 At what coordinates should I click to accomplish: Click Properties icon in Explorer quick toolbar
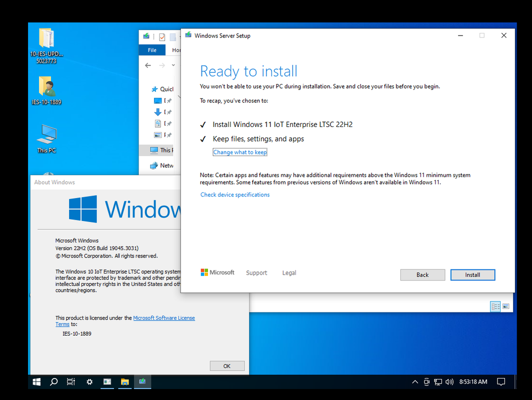click(x=162, y=36)
